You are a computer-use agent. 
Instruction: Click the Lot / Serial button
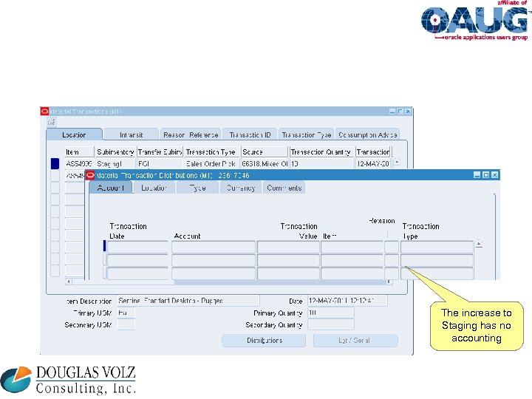(x=355, y=341)
